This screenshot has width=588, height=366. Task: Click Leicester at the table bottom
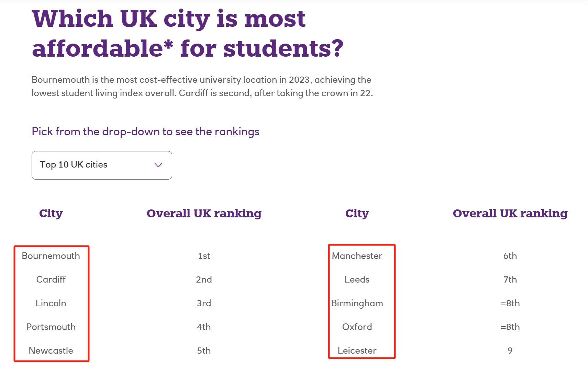pos(357,351)
